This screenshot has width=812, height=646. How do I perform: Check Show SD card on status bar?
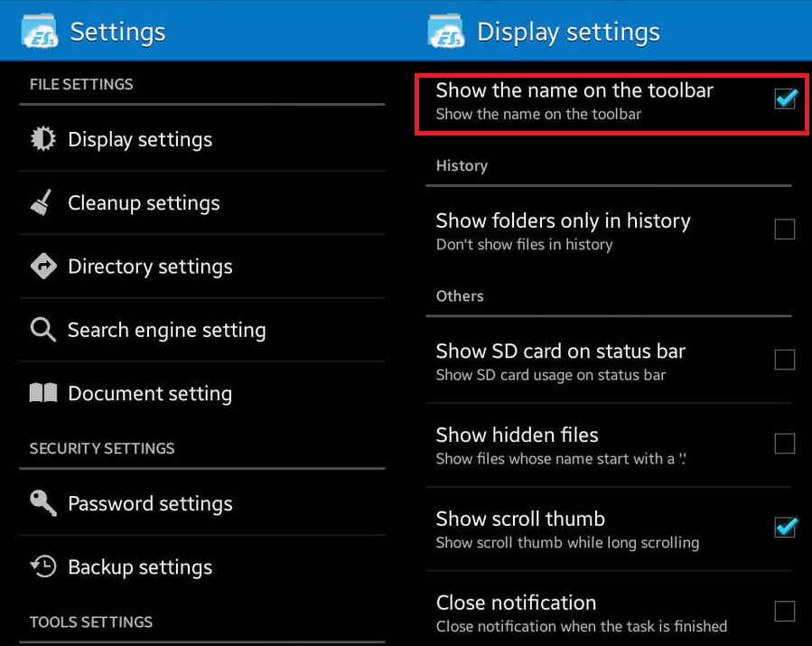[785, 360]
